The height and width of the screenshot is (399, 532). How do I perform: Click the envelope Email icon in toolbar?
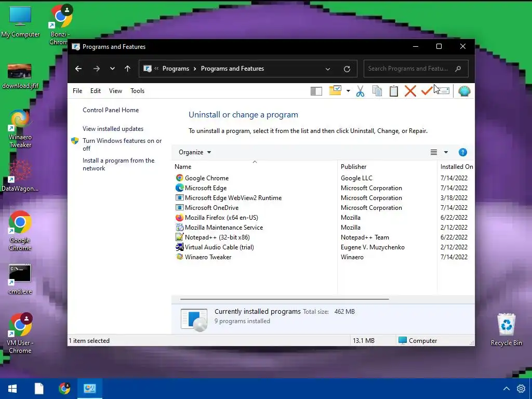[444, 90]
